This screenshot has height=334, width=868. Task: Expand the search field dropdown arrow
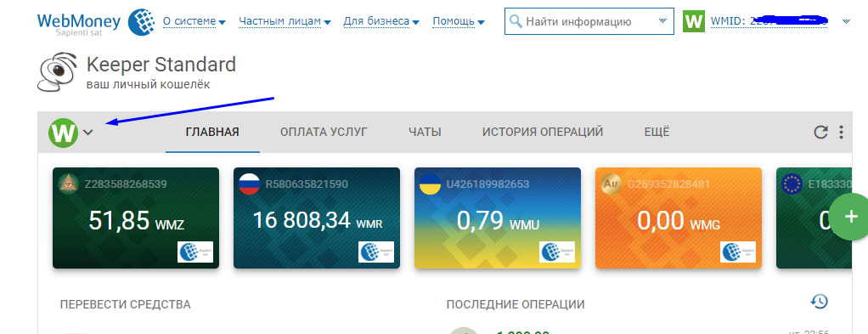pyautogui.click(x=663, y=21)
